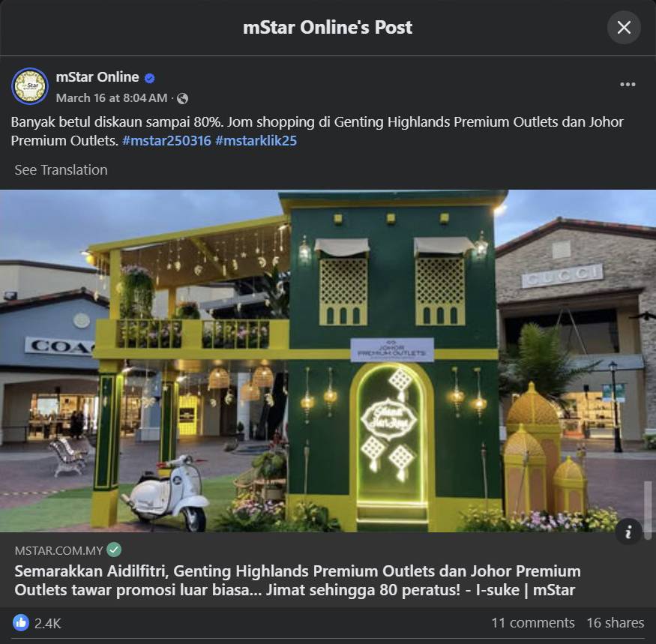The width and height of the screenshot is (656, 644).
Task: Open the three-dot post options menu
Action: pyautogui.click(x=628, y=85)
